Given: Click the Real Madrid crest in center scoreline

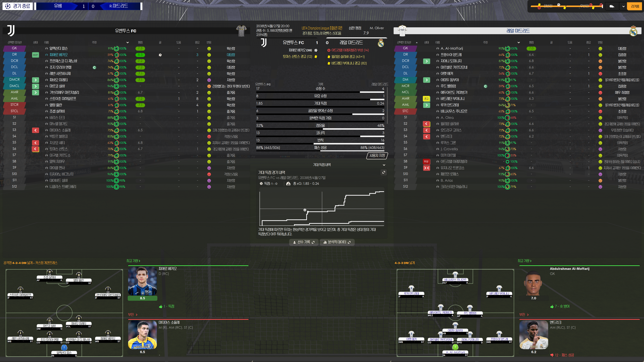Looking at the screenshot, I should click(381, 43).
